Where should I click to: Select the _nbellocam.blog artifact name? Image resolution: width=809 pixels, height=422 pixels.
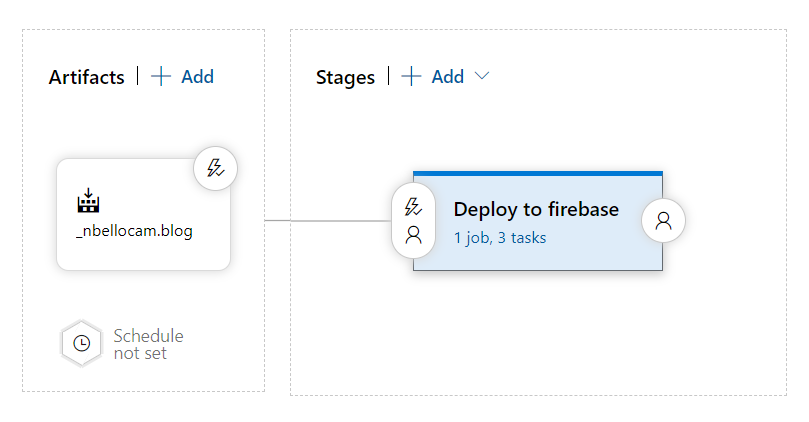[x=134, y=231]
